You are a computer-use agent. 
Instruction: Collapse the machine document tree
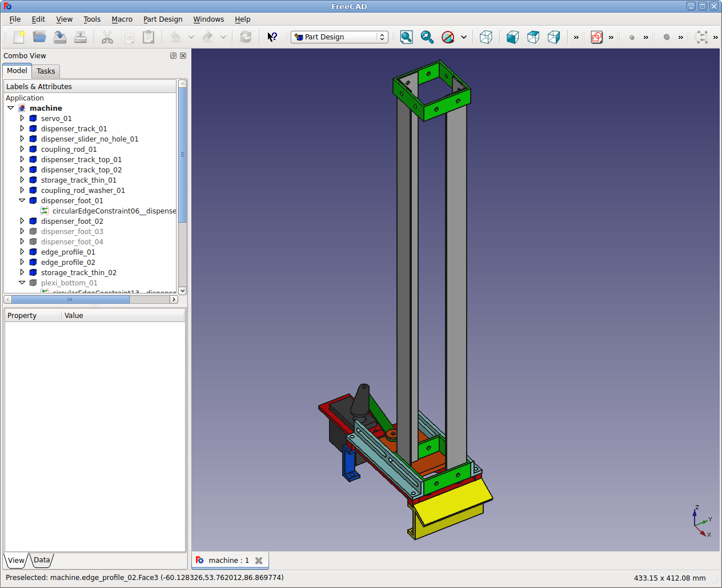coord(10,108)
